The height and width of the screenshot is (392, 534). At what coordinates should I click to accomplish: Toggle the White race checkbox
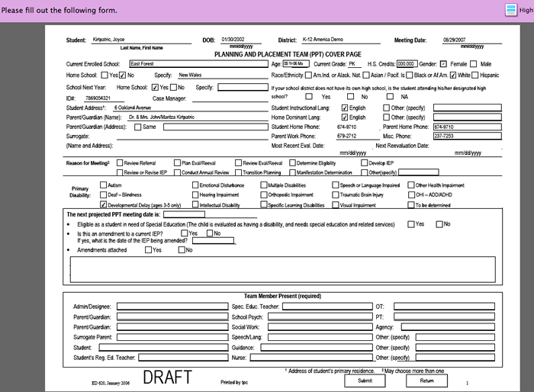pyautogui.click(x=453, y=75)
